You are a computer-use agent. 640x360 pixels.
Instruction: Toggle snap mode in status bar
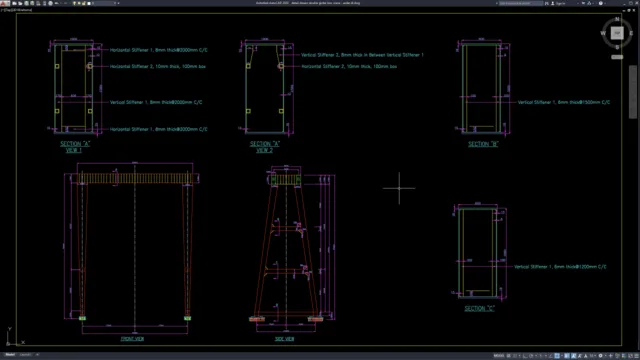tap(515, 356)
